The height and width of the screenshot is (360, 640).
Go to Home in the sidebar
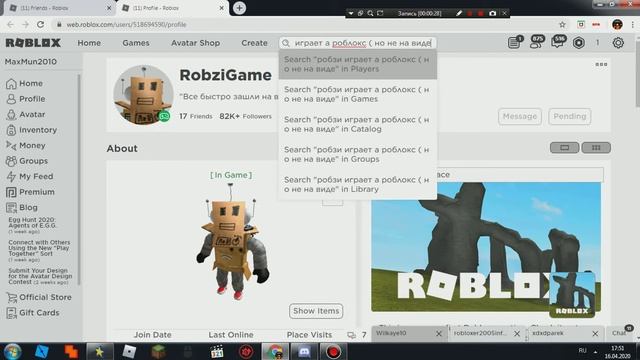pyautogui.click(x=25, y=83)
